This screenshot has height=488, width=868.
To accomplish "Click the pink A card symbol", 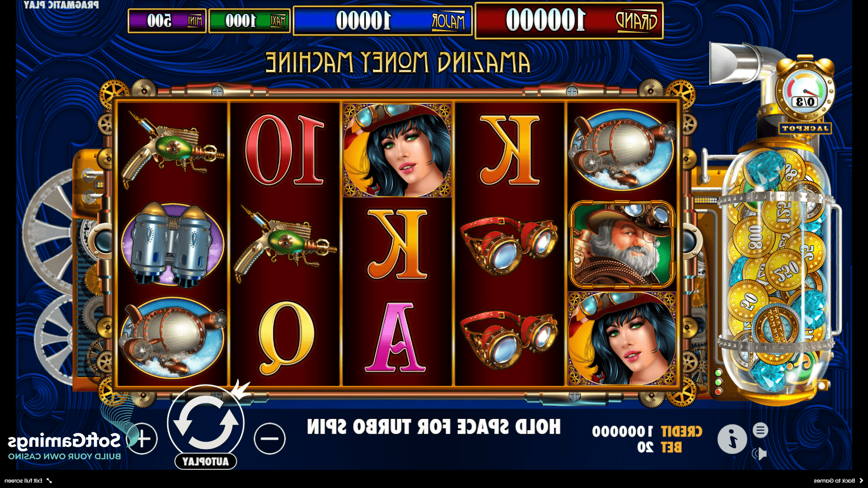I will coord(396,337).
